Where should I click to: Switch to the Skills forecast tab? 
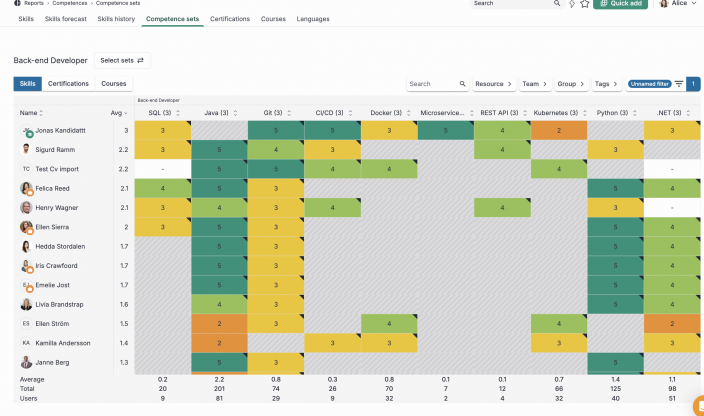pyautogui.click(x=66, y=19)
